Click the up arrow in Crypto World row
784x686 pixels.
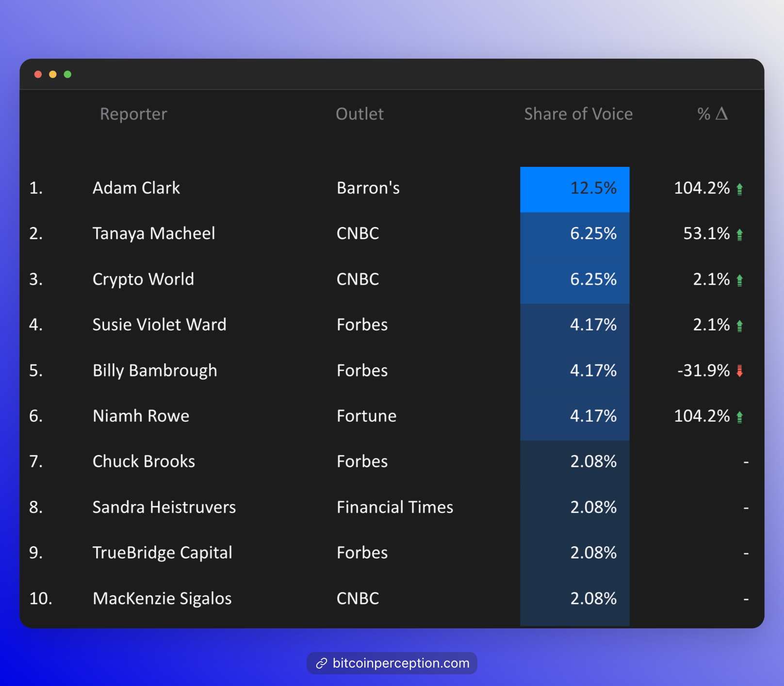click(739, 280)
